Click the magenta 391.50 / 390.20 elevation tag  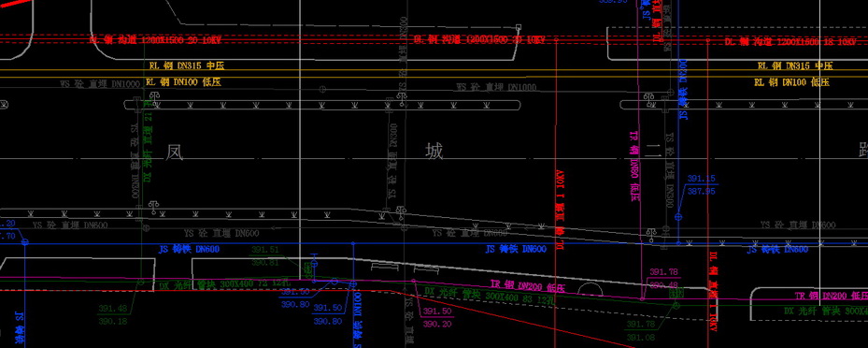(438, 317)
